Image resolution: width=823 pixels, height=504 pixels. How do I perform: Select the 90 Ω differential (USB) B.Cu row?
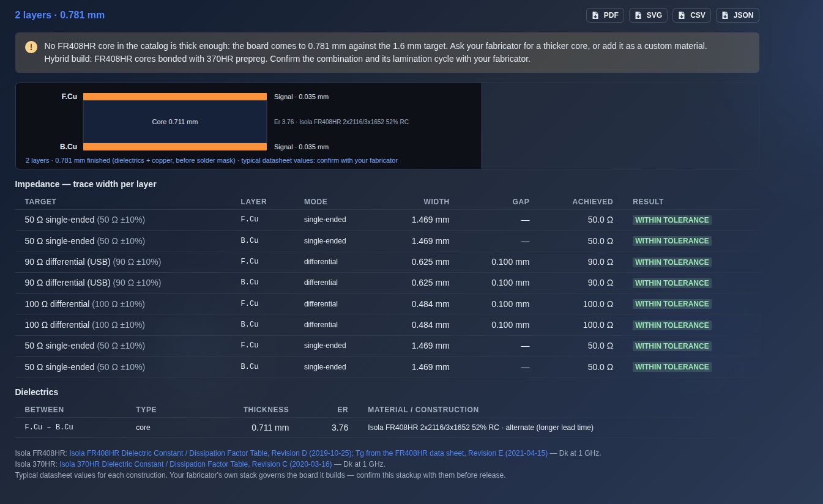(x=387, y=283)
